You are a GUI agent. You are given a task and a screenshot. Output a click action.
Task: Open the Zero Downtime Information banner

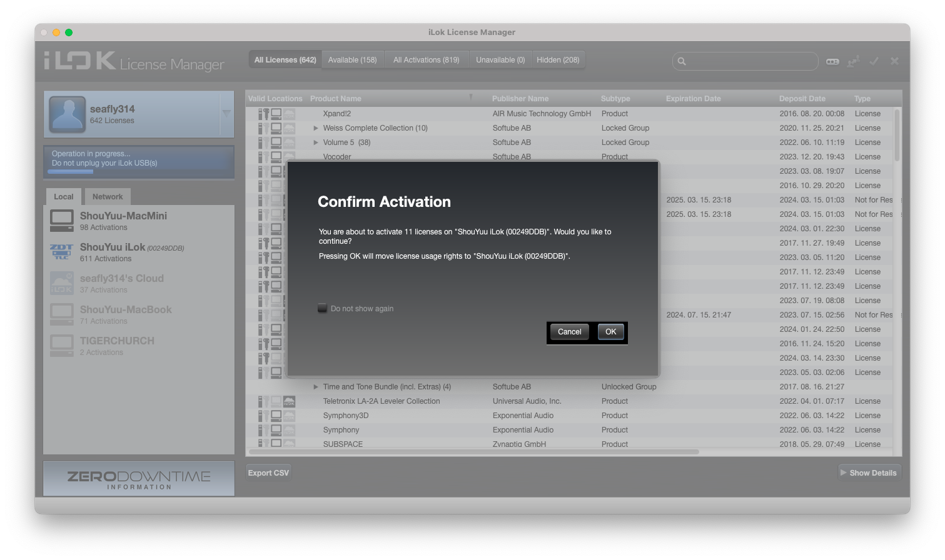139,479
